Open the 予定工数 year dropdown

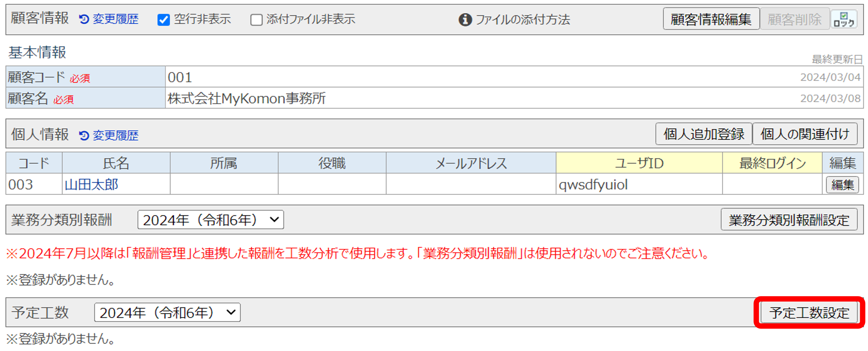click(x=167, y=313)
